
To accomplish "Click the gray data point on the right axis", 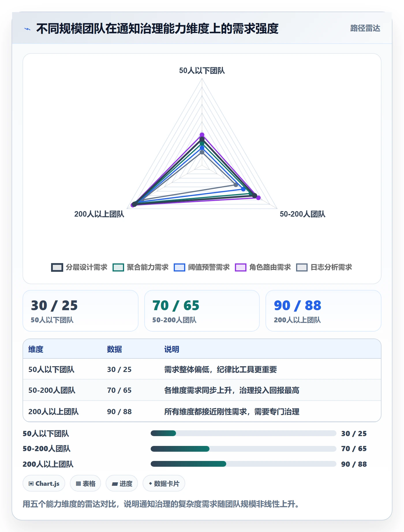I will pyautogui.click(x=236, y=185).
